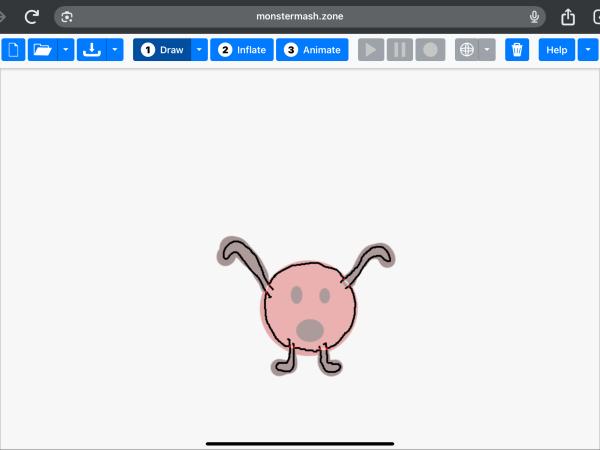Click the monstermash.zone address bar
The width and height of the screenshot is (600, 450).
point(300,16)
